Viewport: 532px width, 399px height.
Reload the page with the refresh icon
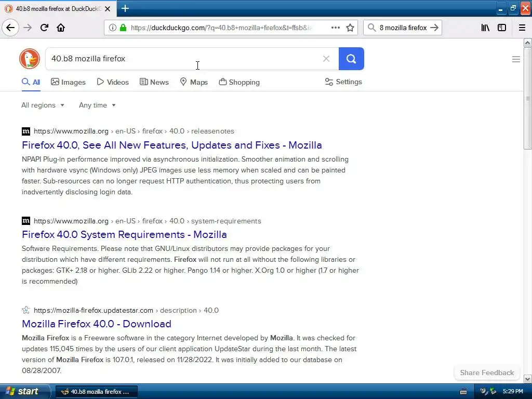44,28
